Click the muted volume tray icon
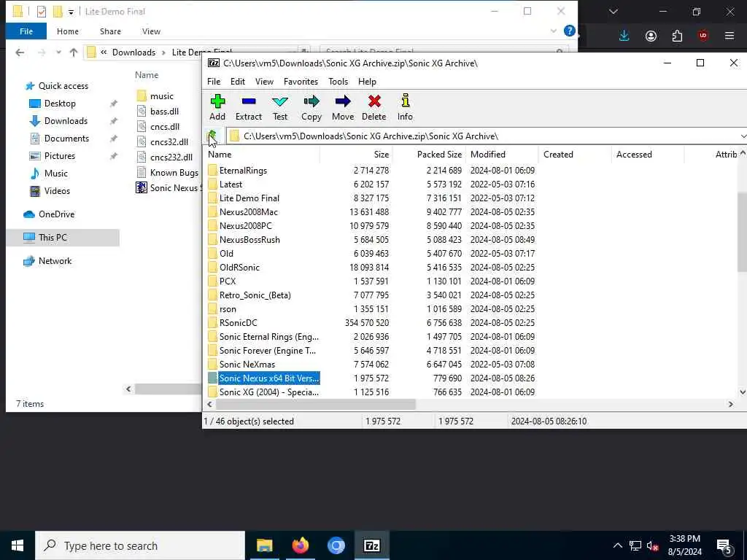 [x=653, y=545]
